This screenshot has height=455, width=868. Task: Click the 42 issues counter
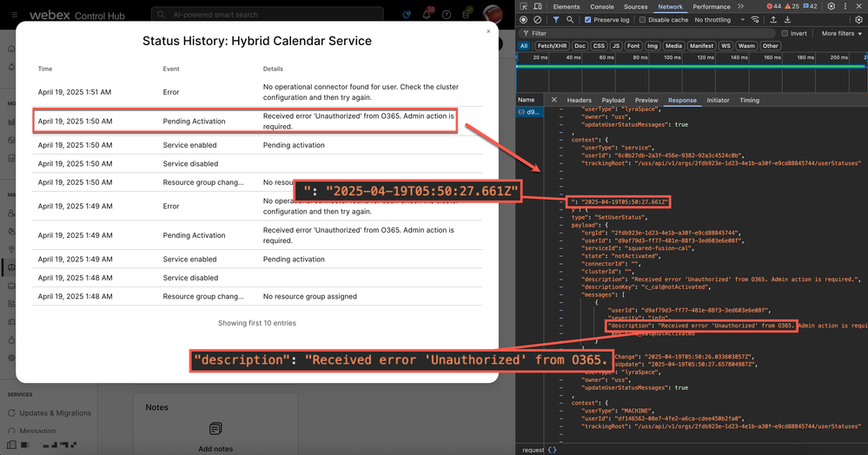coord(810,6)
